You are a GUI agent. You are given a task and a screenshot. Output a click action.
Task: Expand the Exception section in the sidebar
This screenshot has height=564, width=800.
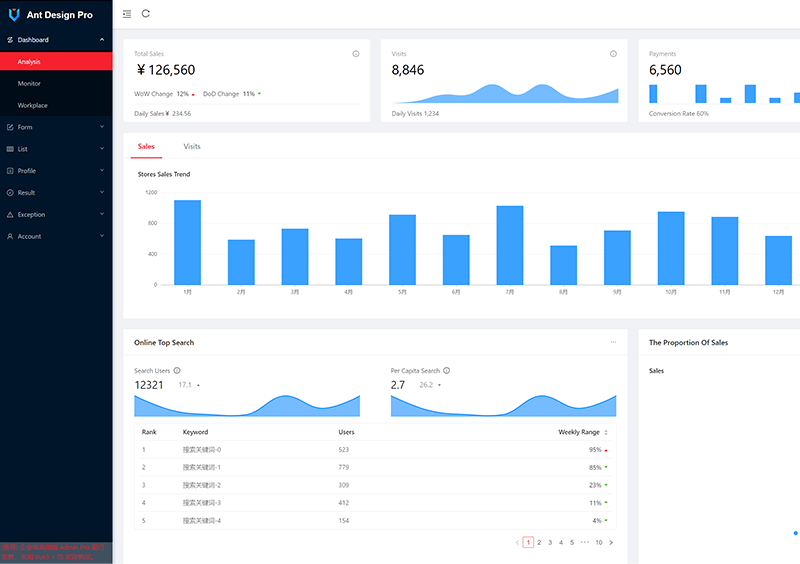point(56,214)
